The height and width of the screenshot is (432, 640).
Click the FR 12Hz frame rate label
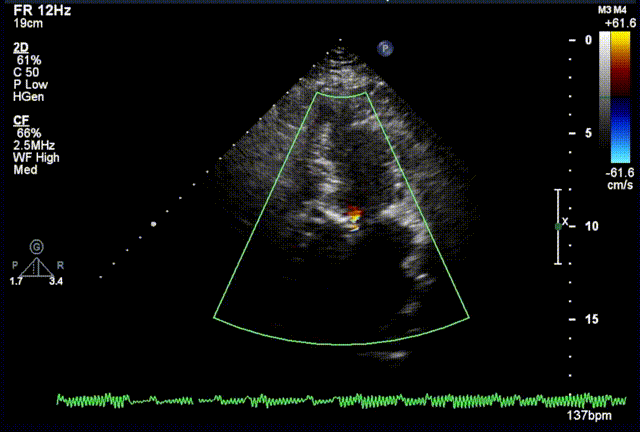coord(37,9)
